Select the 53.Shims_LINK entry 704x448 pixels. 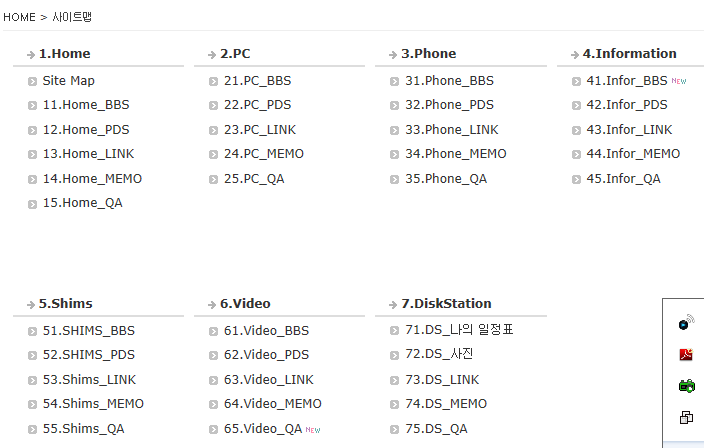(89, 380)
